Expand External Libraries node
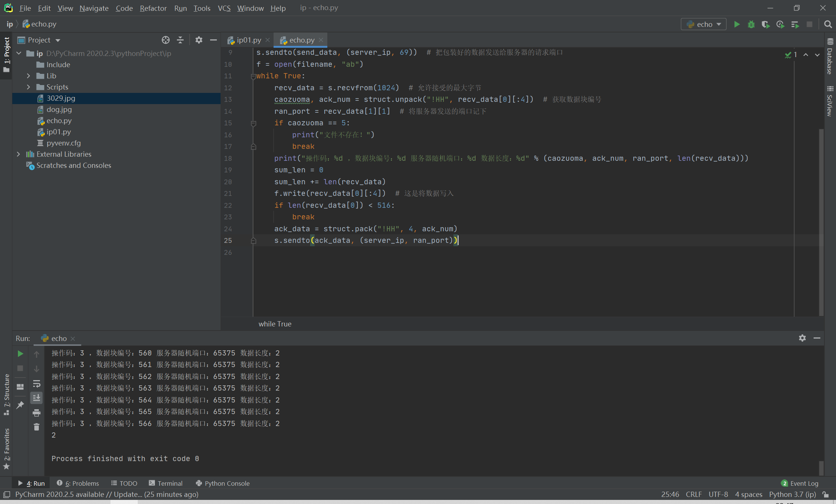The width and height of the screenshot is (836, 504). 18,154
